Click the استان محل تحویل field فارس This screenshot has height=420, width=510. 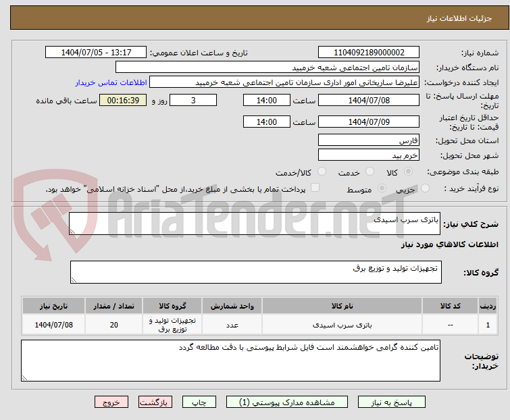tap(369, 140)
